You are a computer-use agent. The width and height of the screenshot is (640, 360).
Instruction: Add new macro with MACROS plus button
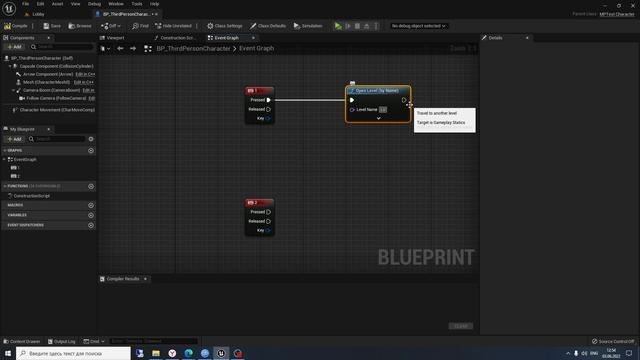click(x=91, y=205)
